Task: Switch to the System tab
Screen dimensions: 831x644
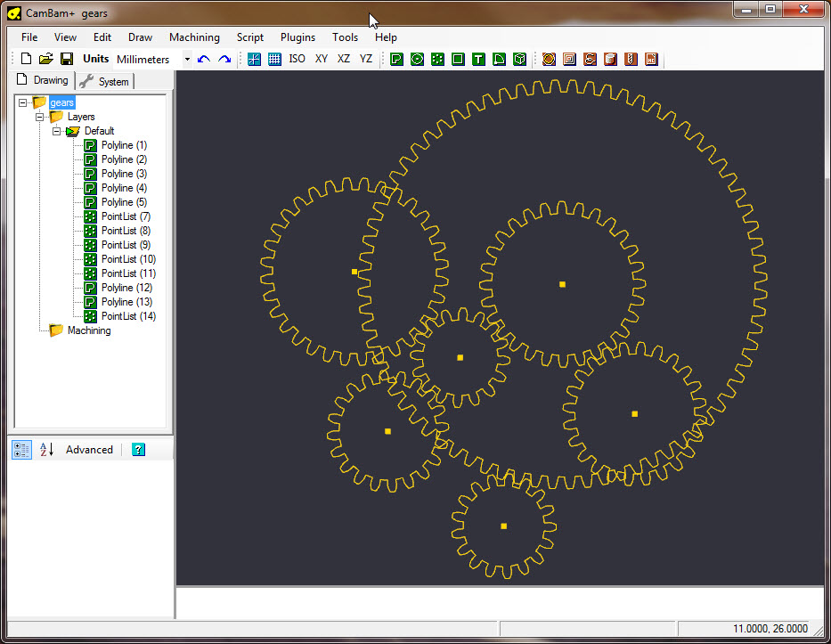Action: (105, 82)
